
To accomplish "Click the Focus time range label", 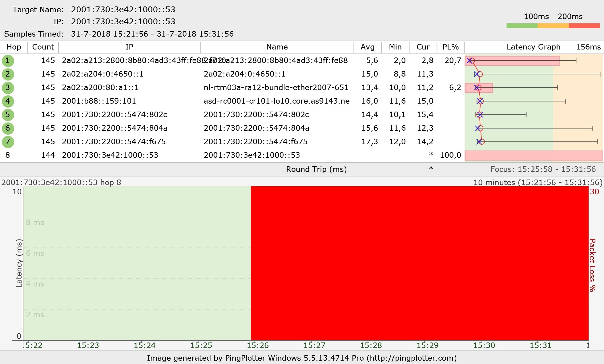I will tap(543, 169).
